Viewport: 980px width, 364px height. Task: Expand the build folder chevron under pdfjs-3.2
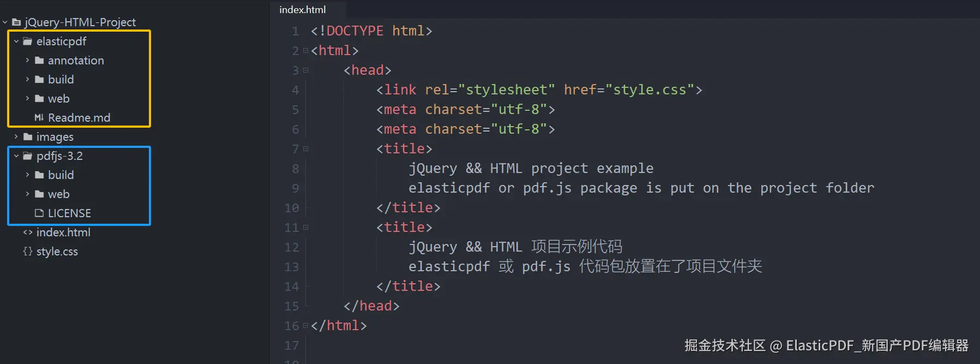click(x=27, y=175)
